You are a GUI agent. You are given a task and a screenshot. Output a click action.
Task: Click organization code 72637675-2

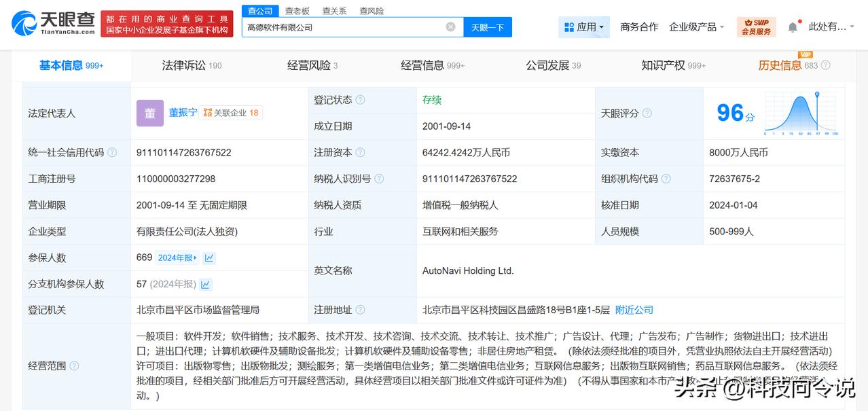point(734,179)
